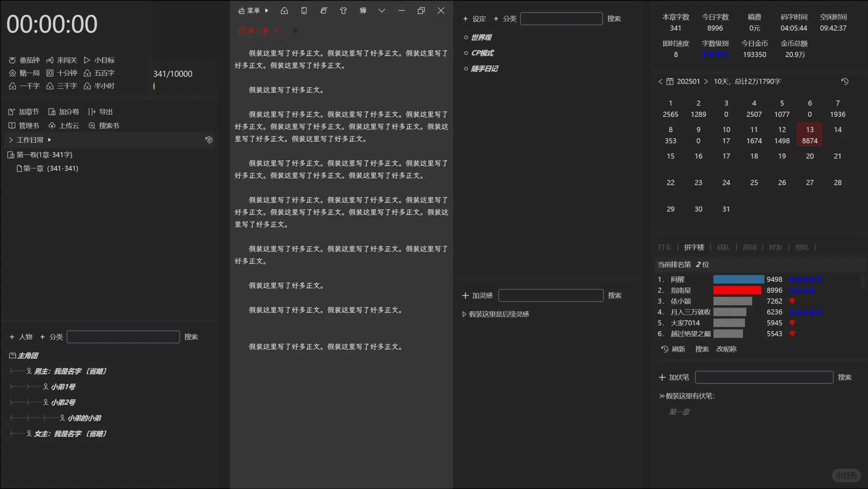Switch to the 好友 tab

coord(776,247)
